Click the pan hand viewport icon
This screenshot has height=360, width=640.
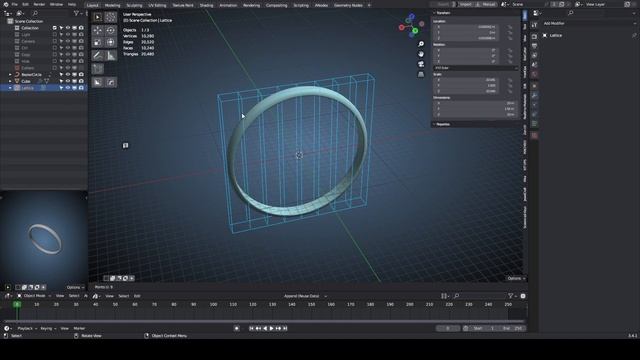click(x=421, y=54)
